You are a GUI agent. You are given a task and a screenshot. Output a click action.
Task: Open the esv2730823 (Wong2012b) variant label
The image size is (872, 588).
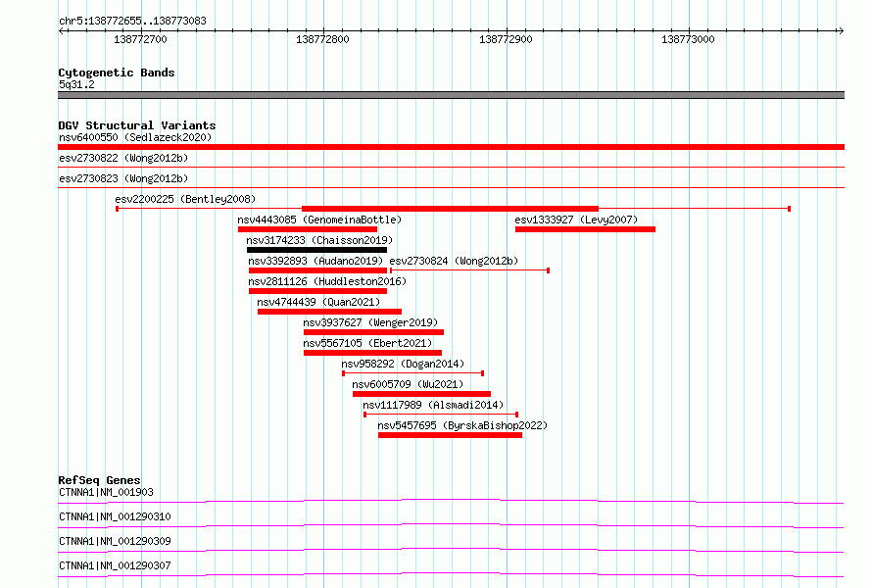[123, 178]
